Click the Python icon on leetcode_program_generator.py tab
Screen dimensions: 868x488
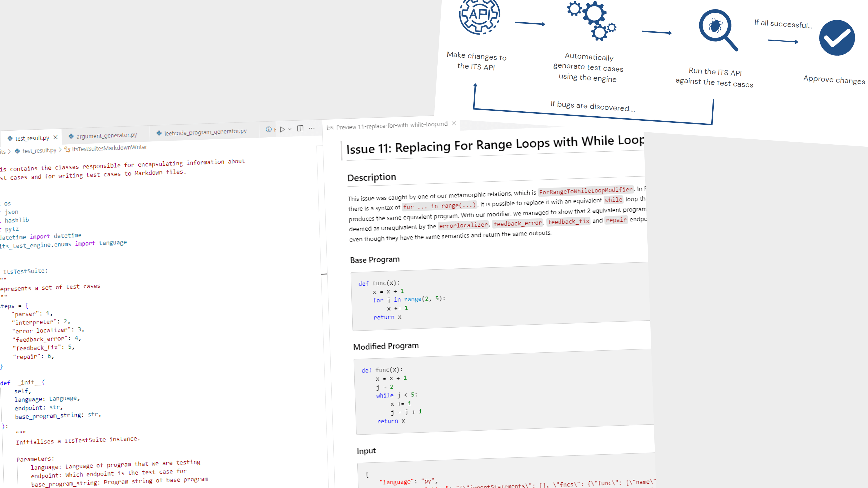point(159,133)
